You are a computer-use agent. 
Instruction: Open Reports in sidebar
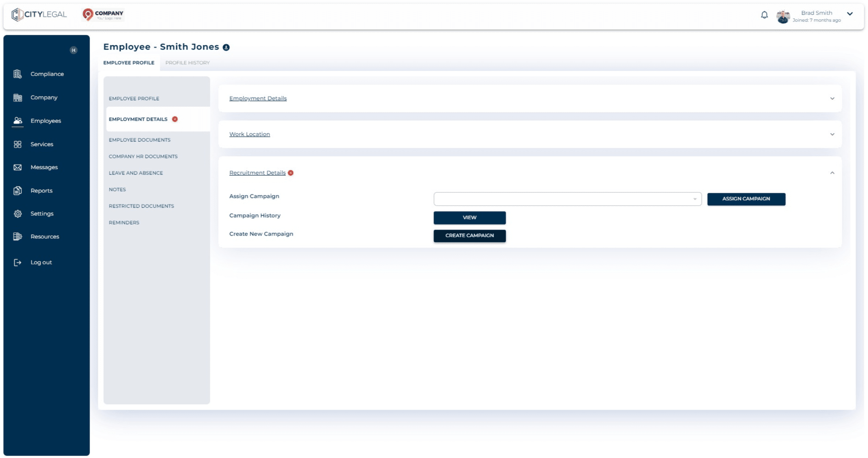point(41,191)
